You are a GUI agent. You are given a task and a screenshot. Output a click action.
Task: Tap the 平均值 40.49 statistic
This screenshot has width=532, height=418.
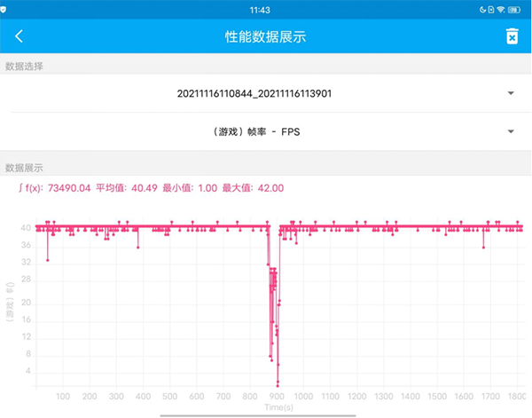[126, 188]
